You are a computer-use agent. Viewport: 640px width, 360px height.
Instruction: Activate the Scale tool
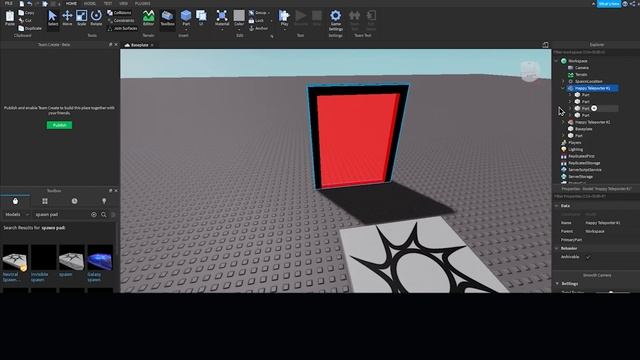(x=82, y=18)
